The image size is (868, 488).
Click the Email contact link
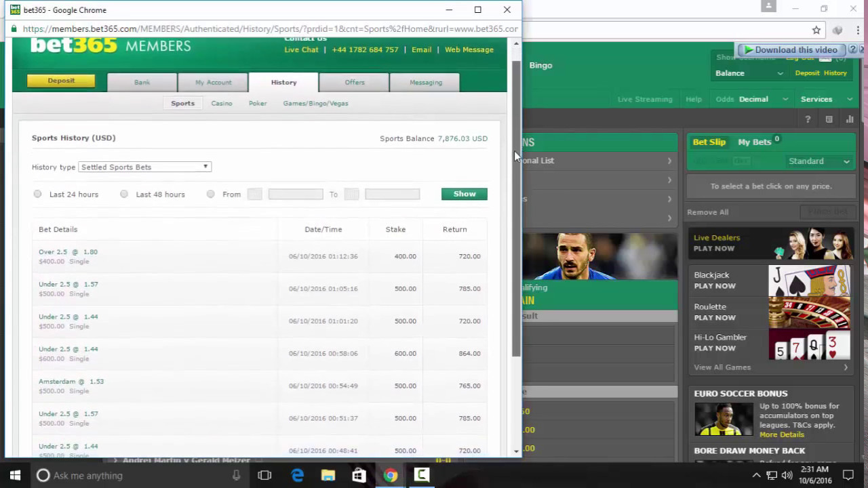point(421,49)
